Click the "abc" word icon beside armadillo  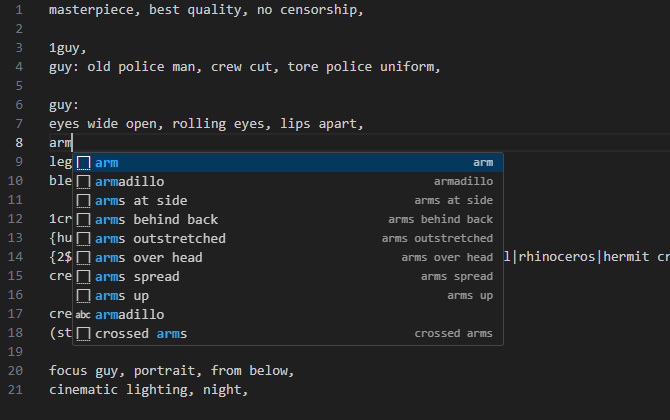tap(84, 314)
